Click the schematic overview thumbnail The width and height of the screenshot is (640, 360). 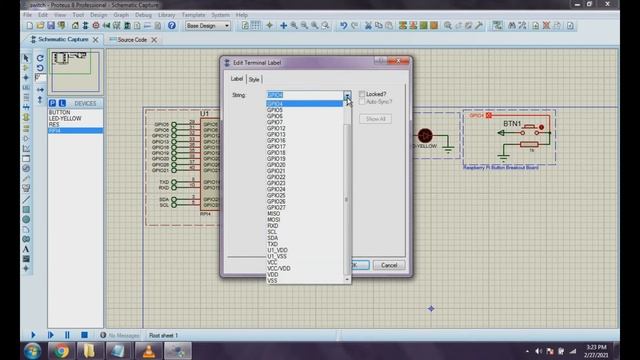pos(76,71)
